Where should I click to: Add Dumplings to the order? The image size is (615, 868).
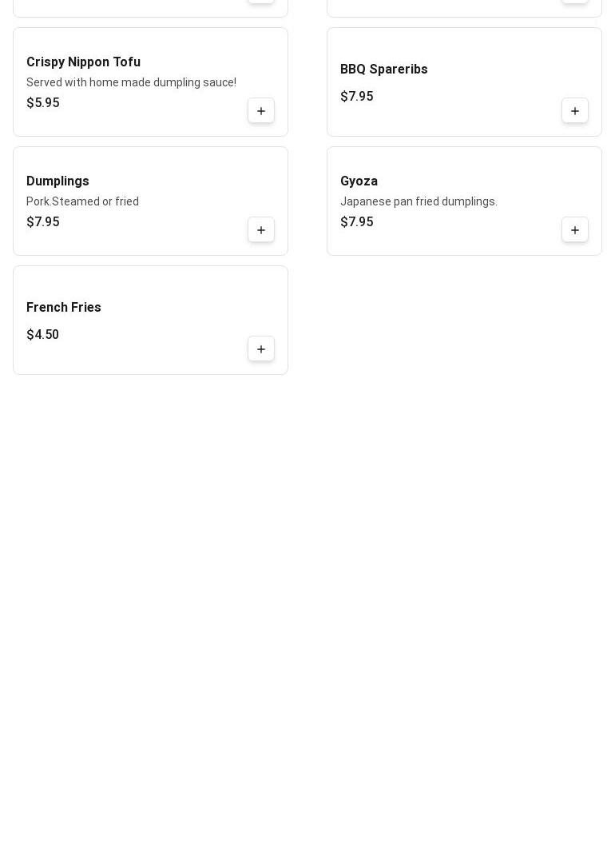coord(261,230)
